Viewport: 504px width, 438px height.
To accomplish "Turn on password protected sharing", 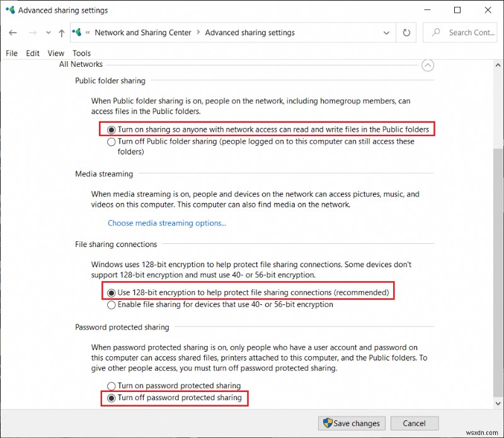I will click(112, 385).
